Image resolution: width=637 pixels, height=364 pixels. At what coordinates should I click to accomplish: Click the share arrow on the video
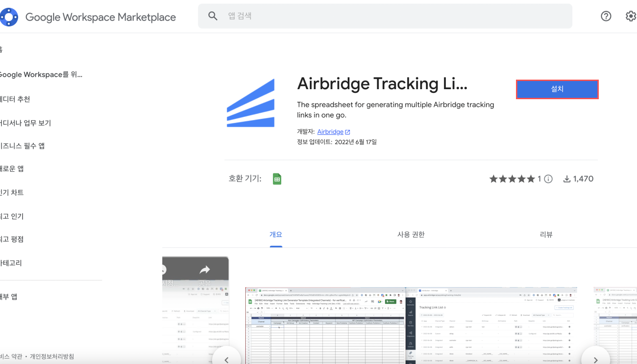pyautogui.click(x=204, y=270)
